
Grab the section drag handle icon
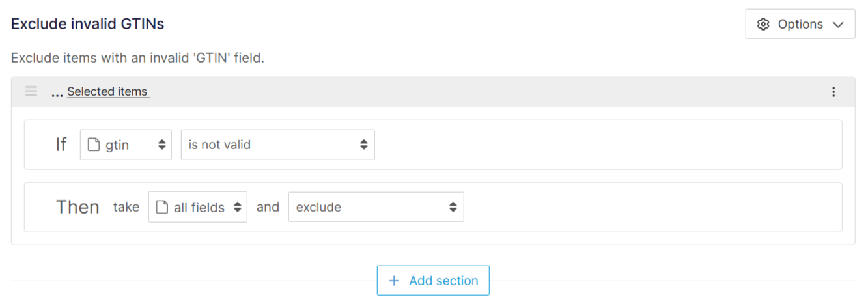point(31,91)
